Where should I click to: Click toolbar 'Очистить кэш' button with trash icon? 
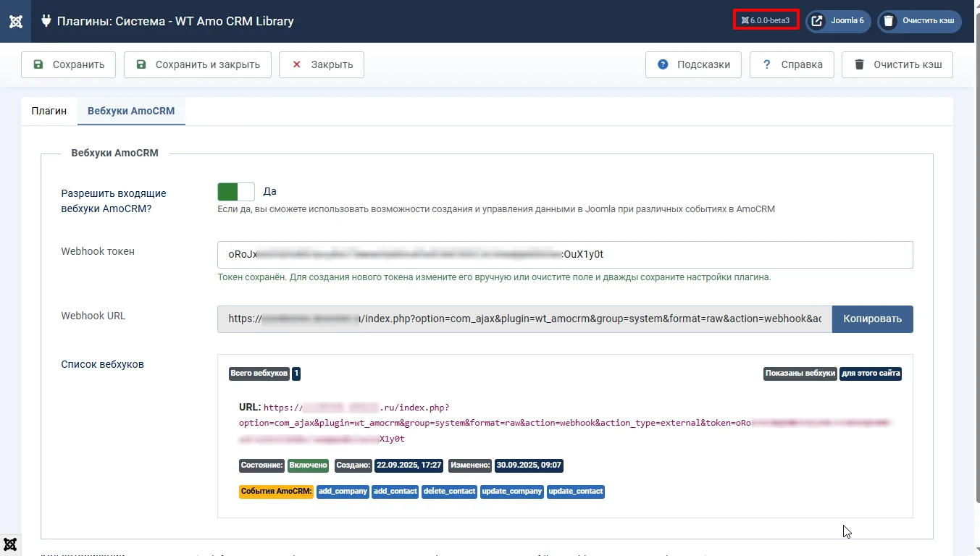(x=897, y=64)
